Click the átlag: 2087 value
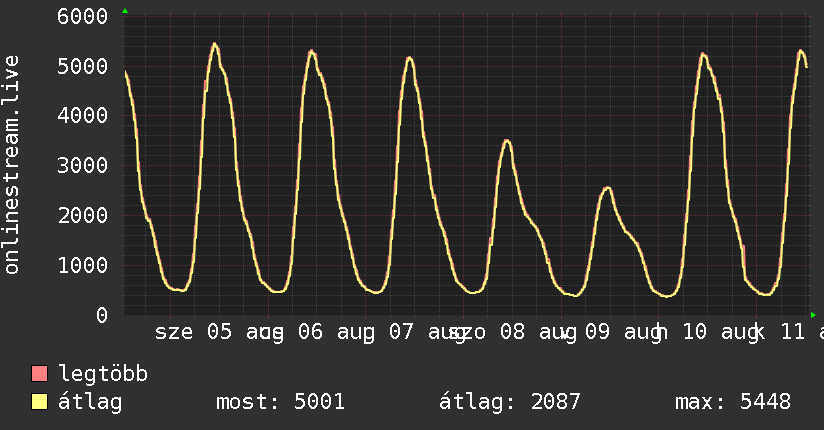Image resolution: width=824 pixels, height=430 pixels. (509, 402)
